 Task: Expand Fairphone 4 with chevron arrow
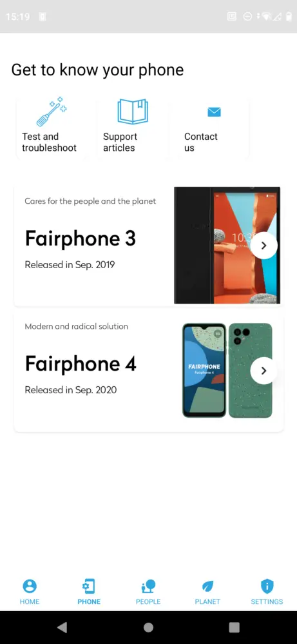point(263,371)
